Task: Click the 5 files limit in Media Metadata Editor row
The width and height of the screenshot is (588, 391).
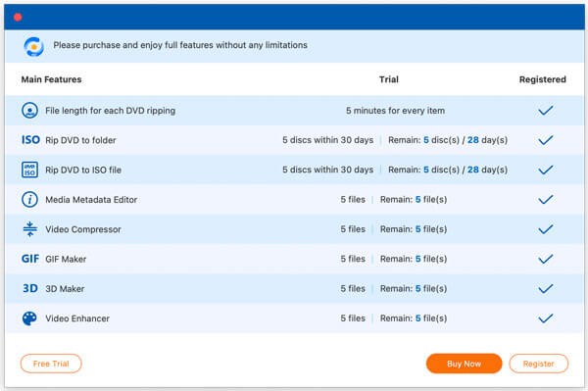Action: tap(353, 200)
